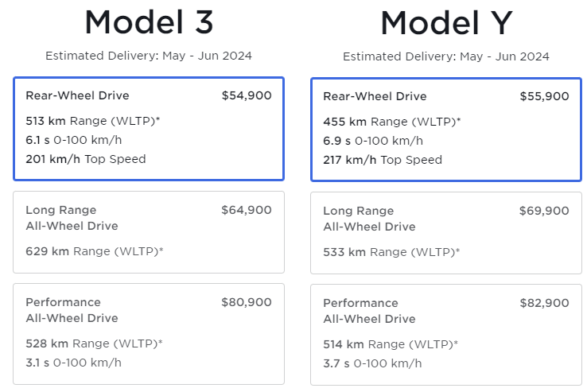Click the 629 km Range (WLTP) text
587x392 pixels.
(94, 251)
